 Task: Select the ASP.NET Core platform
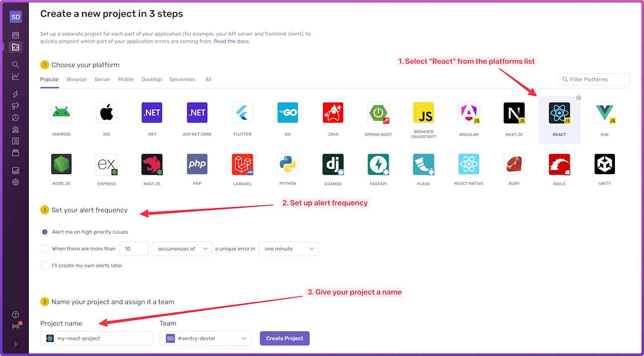click(197, 113)
